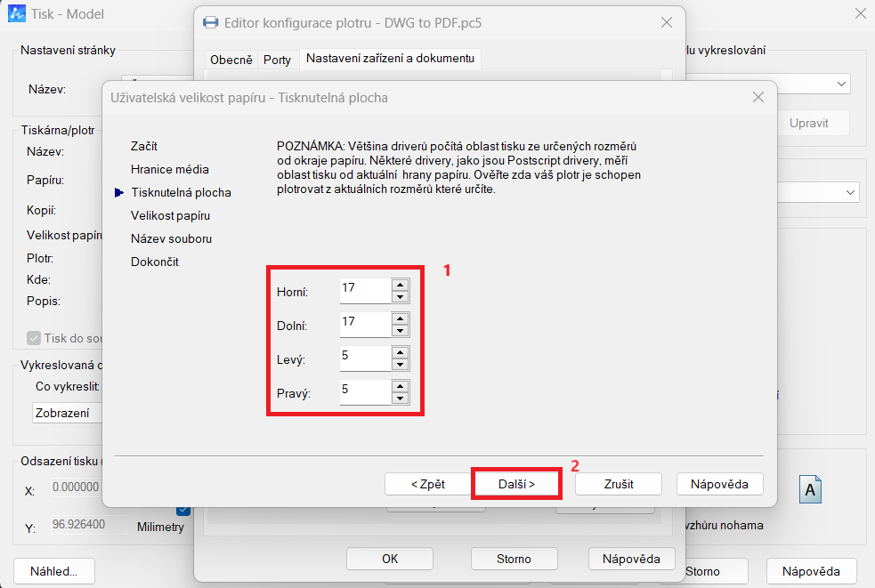Decrease the Levý margin with the down arrow
The width and height of the screenshot is (875, 588).
(x=401, y=365)
